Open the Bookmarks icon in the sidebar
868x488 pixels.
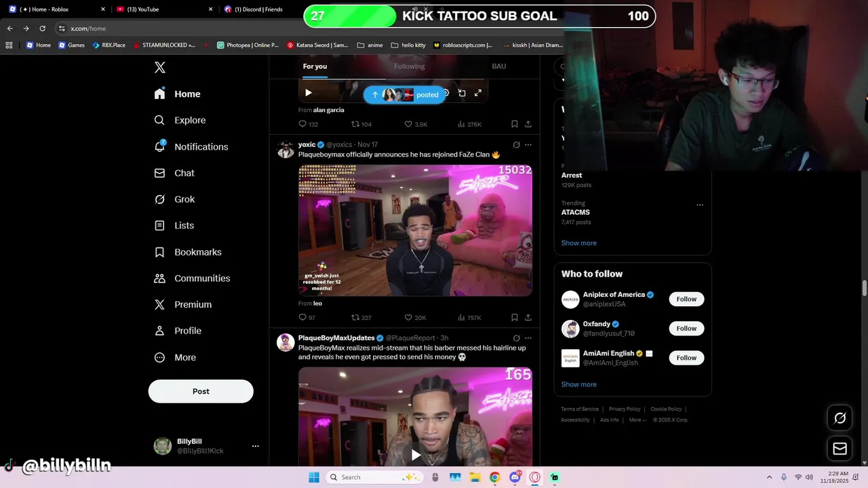click(x=159, y=252)
